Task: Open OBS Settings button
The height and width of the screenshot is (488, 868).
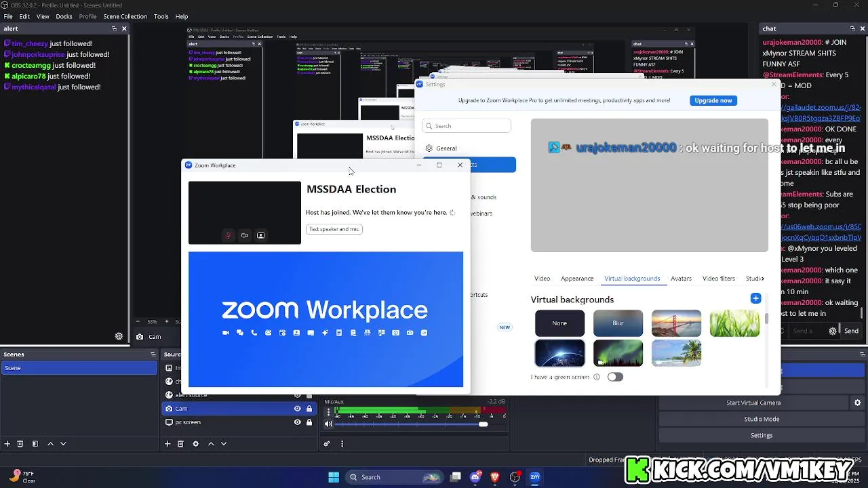Action: [762, 435]
